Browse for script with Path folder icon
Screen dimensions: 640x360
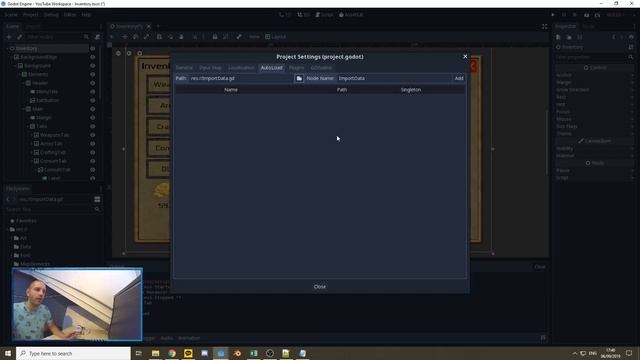(x=299, y=78)
